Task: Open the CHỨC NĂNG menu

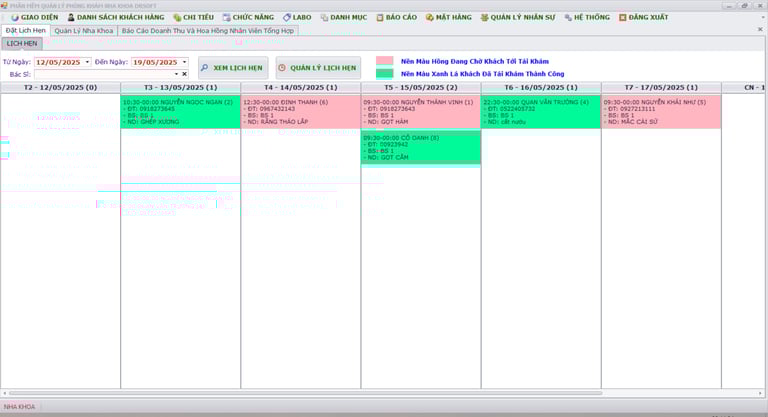Action: pos(248,17)
